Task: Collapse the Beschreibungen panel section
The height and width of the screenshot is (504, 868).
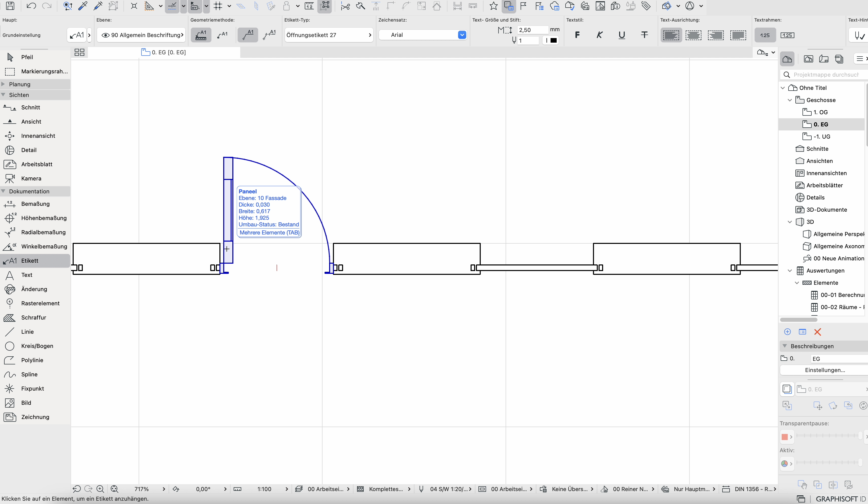Action: pos(785,346)
